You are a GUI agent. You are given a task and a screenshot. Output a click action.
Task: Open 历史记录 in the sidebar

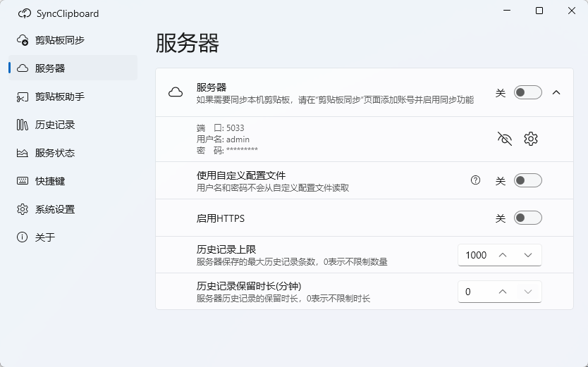(x=73, y=125)
